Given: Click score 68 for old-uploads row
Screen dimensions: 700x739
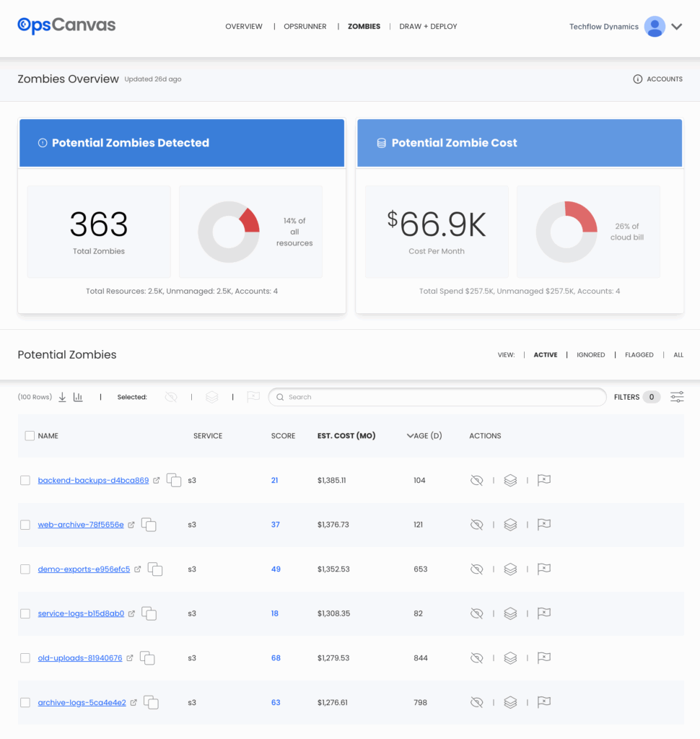Looking at the screenshot, I should tap(276, 658).
